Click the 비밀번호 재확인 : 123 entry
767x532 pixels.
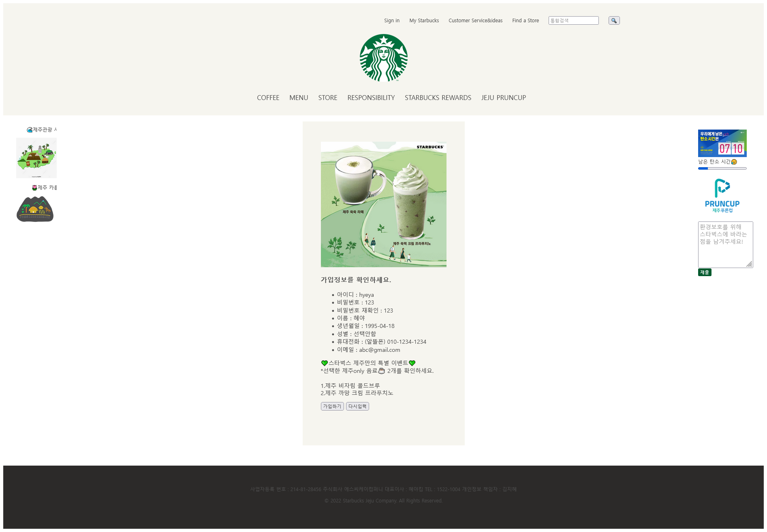click(x=365, y=311)
